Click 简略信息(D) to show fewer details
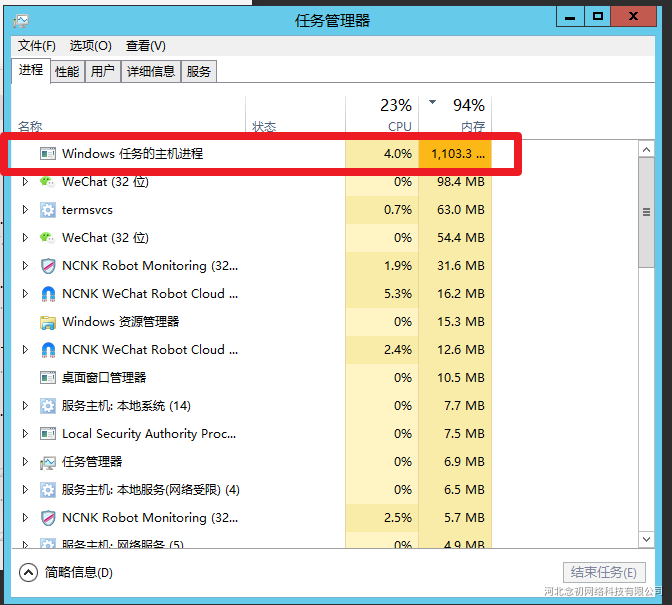 pyautogui.click(x=78, y=572)
